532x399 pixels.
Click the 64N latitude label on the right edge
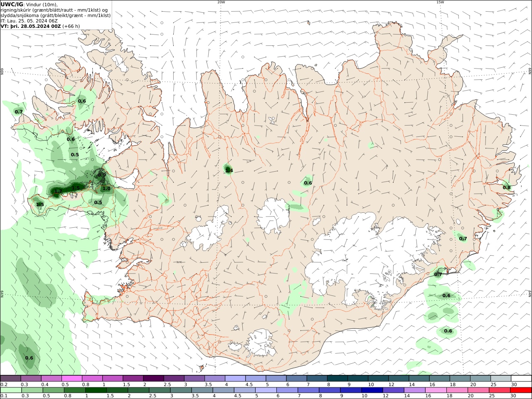pyautogui.click(x=530, y=293)
